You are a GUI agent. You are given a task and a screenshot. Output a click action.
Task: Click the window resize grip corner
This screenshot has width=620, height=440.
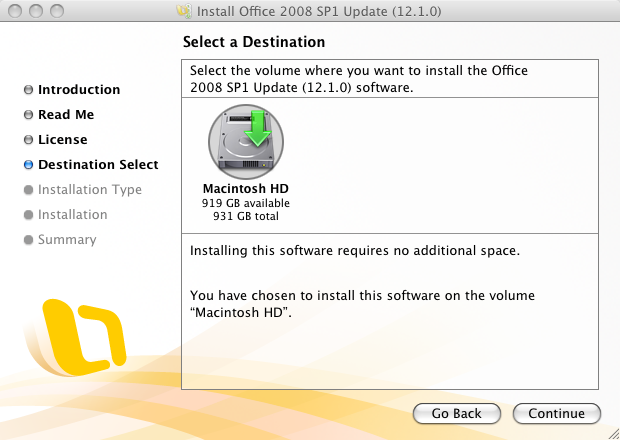click(x=614, y=434)
